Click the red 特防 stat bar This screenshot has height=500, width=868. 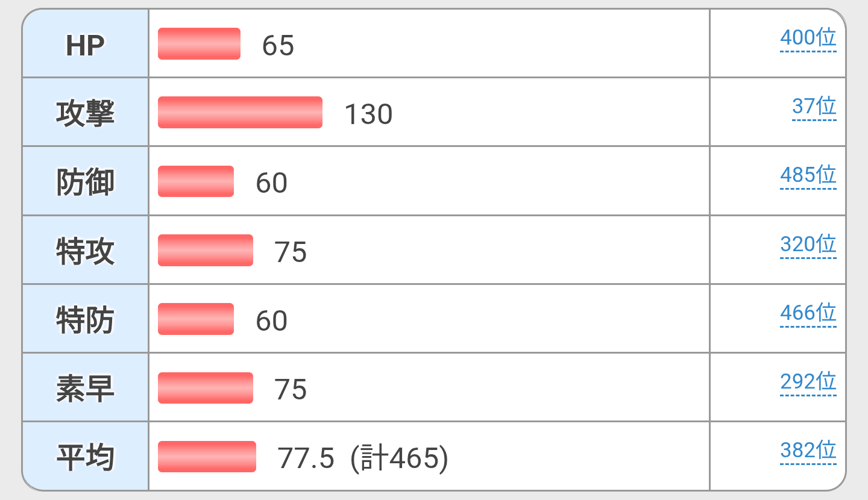(x=195, y=319)
